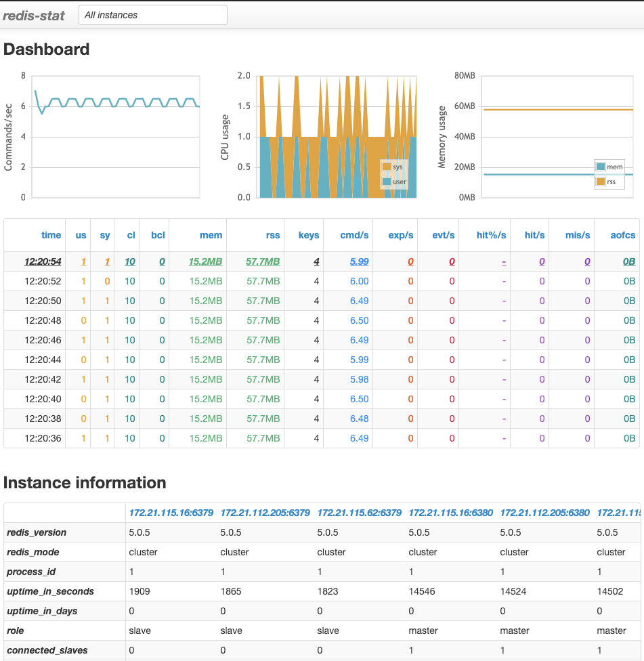Click the redis_version row label
644x661 pixels.
[x=37, y=532]
